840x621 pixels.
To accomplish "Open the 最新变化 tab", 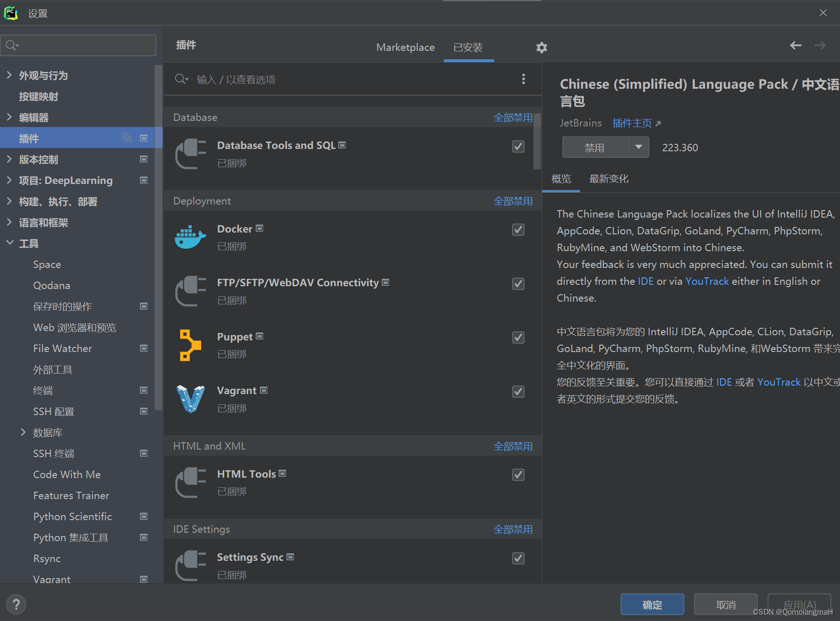I will coord(609,179).
